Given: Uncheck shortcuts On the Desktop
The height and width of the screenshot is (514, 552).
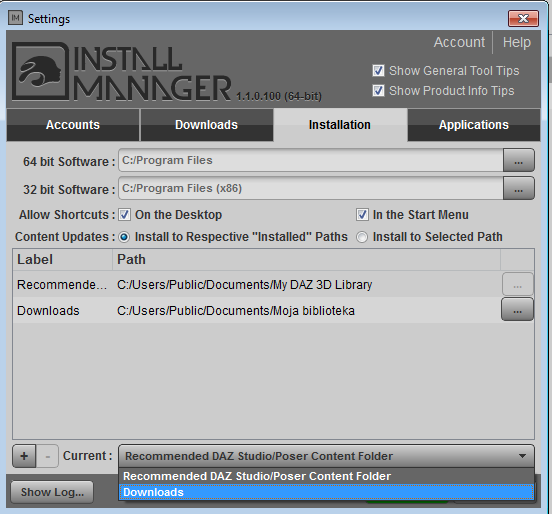Looking at the screenshot, I should [124, 214].
